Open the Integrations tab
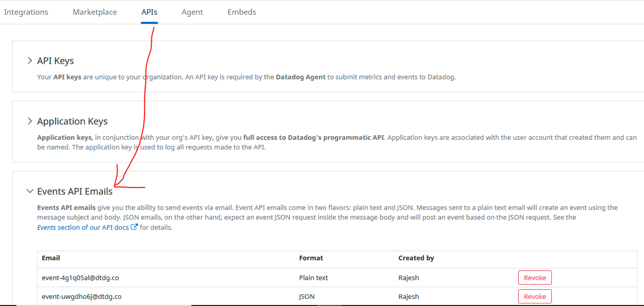This screenshot has width=644, height=306. pos(26,12)
